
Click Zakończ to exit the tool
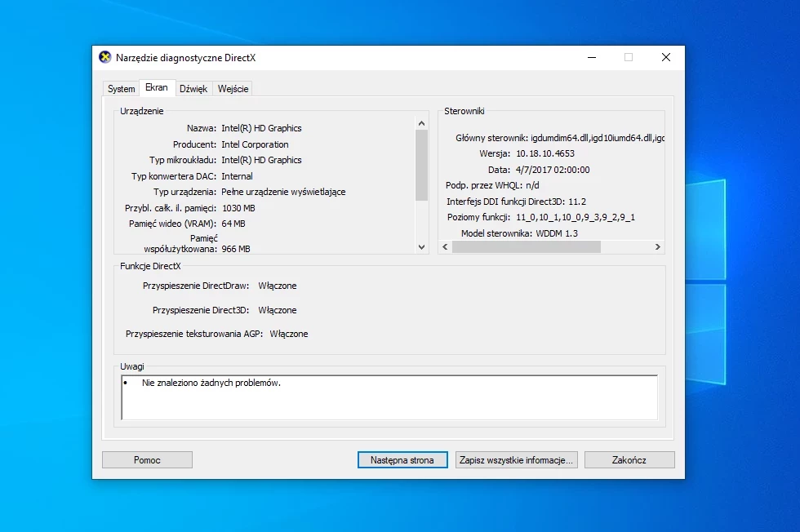(629, 459)
